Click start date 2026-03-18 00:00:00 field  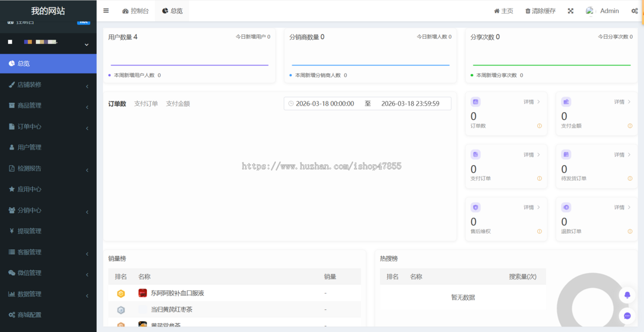[325, 104]
